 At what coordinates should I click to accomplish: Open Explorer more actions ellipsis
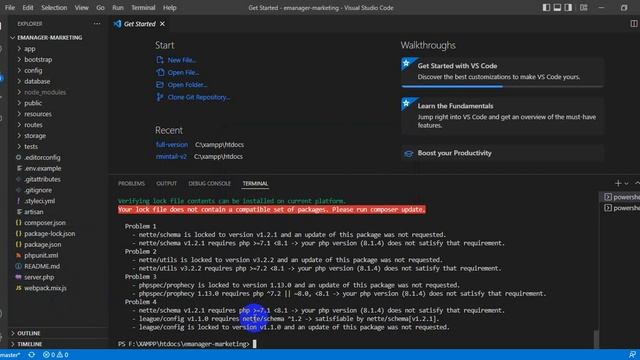[x=97, y=24]
